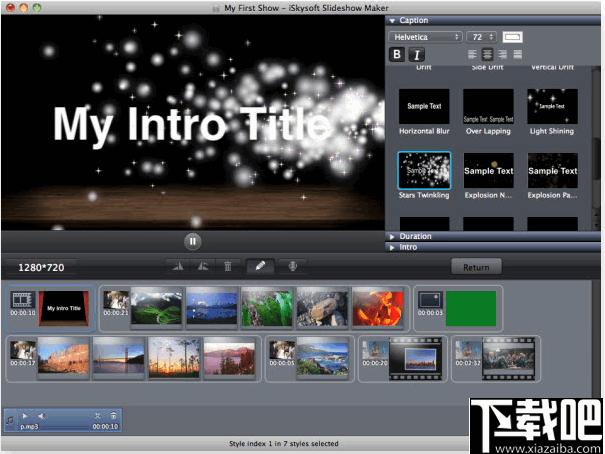Viewport: 605px width, 454px height.
Task: Select the My Intro Title storyboard clip
Action: point(64,308)
